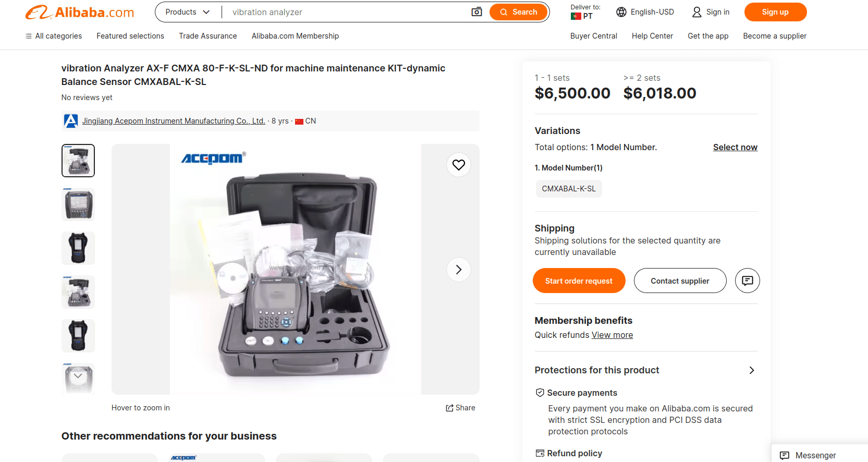Screen dimensions: 868x462
Task: Click the Secure payments shield icon
Action: [x=539, y=392]
